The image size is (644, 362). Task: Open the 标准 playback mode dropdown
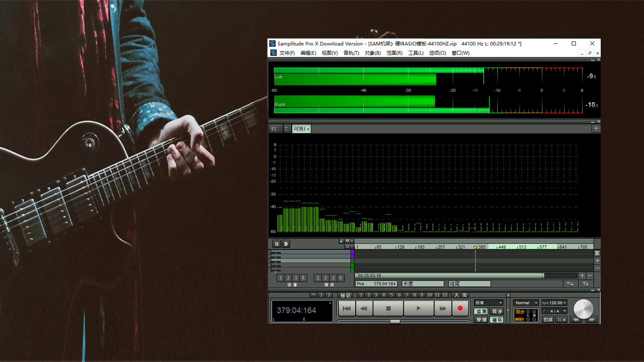coord(488,303)
